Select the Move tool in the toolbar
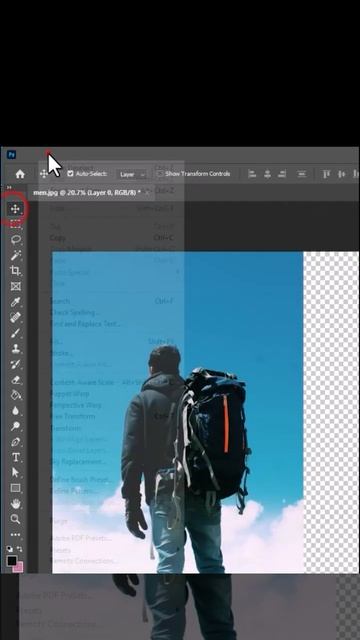Screen dimensions: 360x640 (x=15, y=209)
